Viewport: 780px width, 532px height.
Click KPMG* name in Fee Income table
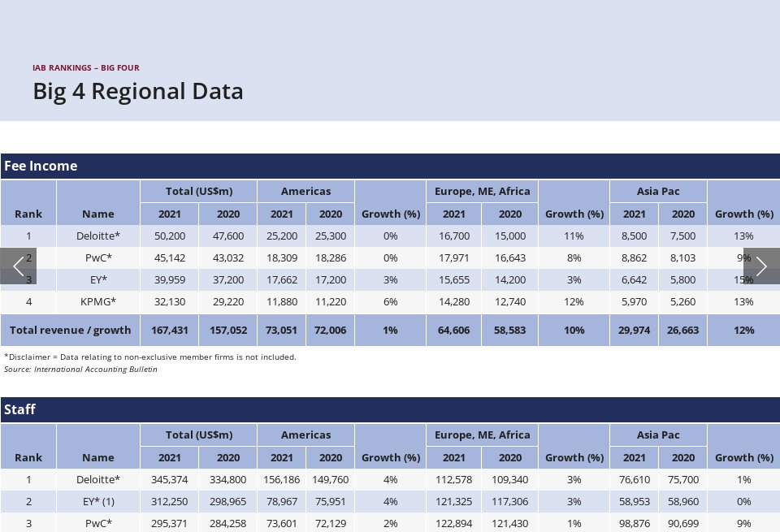[x=98, y=301]
